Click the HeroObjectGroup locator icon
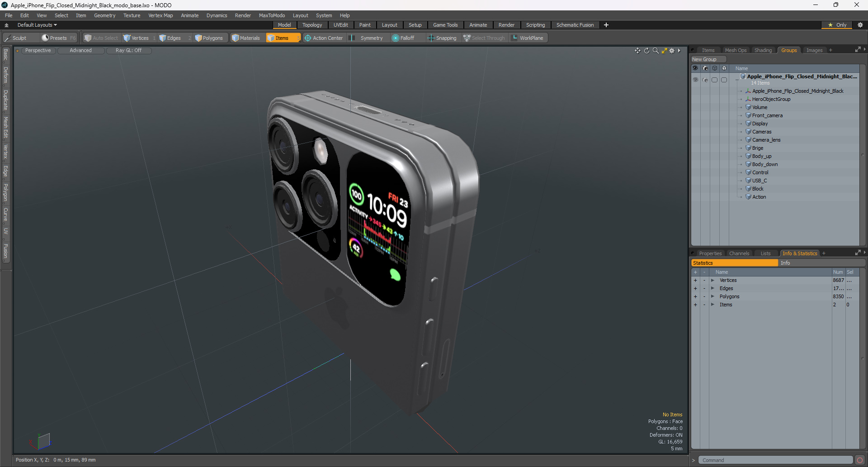Screen dimensions: 868x467 (x=748, y=99)
